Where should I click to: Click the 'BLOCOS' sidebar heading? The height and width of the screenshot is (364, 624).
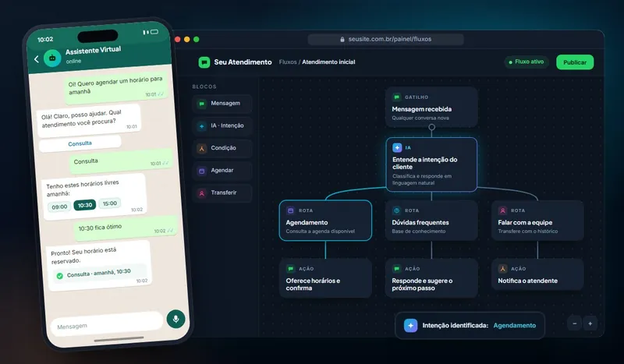pyautogui.click(x=204, y=87)
